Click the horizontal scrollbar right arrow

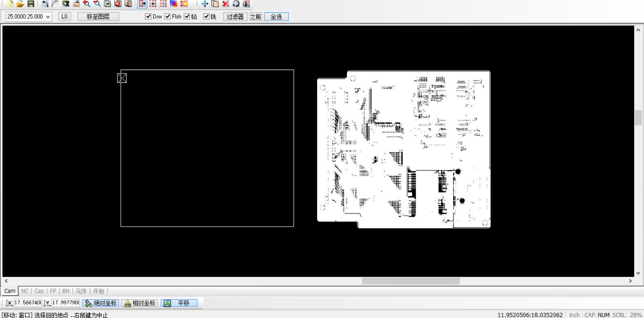[630, 281]
